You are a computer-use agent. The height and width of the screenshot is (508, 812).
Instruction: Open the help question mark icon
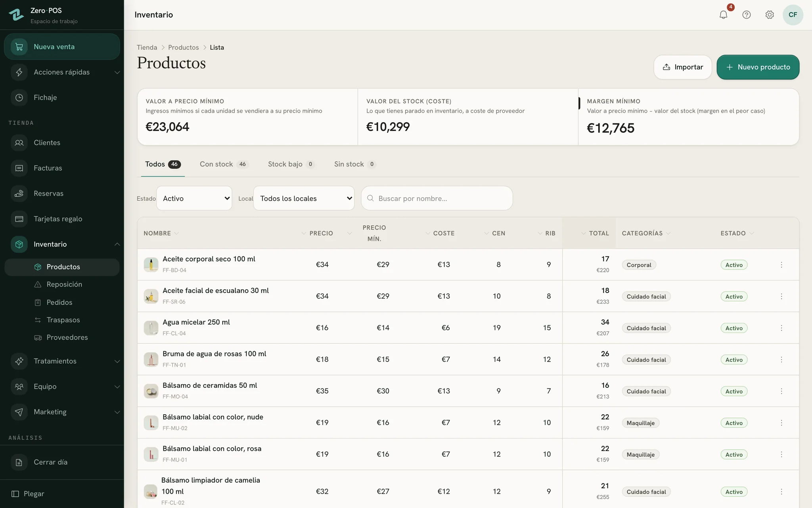747,15
